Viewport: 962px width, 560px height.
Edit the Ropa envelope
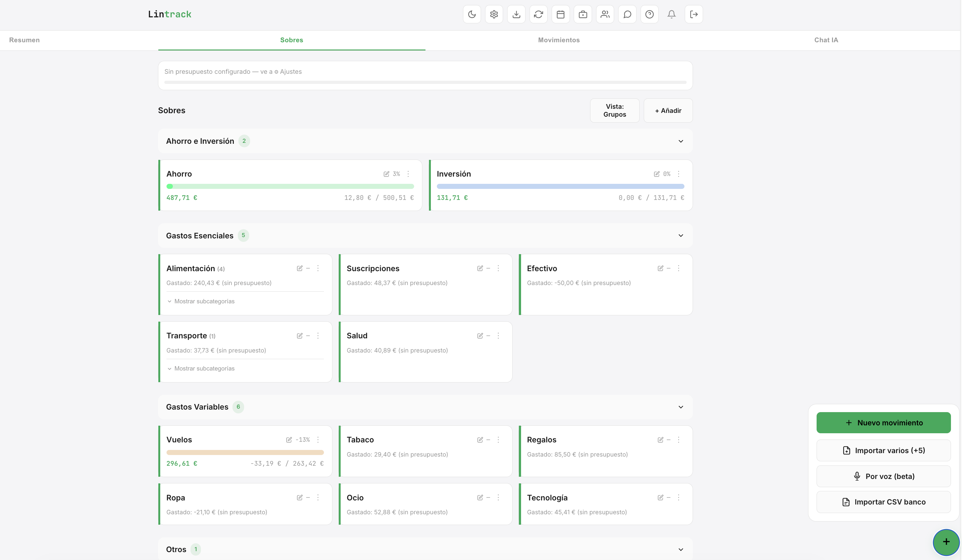point(300,498)
